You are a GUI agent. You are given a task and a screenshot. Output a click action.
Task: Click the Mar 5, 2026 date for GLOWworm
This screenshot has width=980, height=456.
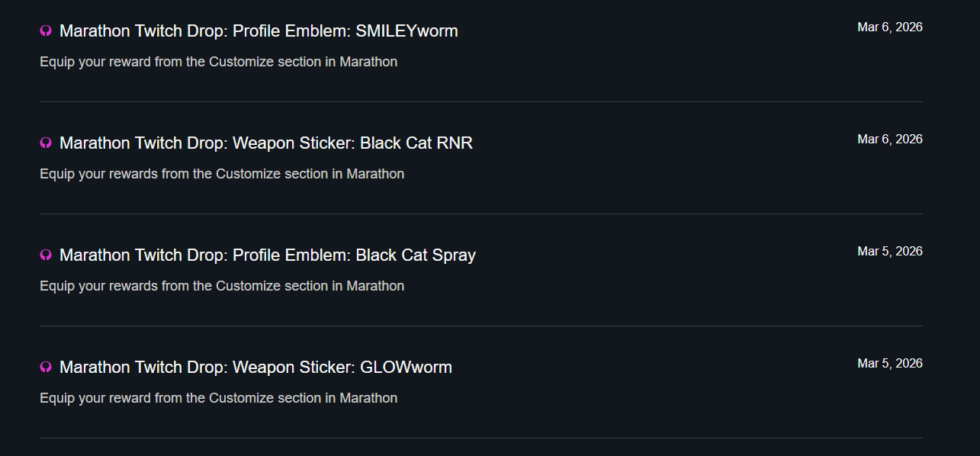(x=889, y=364)
